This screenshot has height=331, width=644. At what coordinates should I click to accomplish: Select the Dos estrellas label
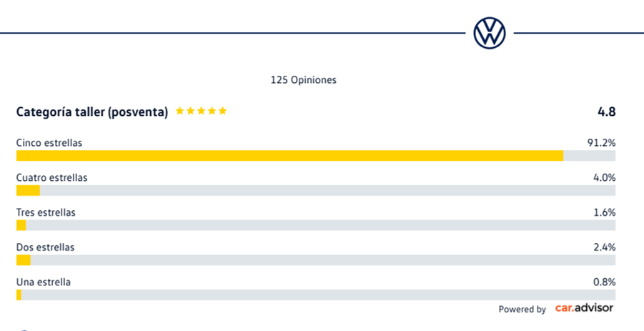(46, 247)
